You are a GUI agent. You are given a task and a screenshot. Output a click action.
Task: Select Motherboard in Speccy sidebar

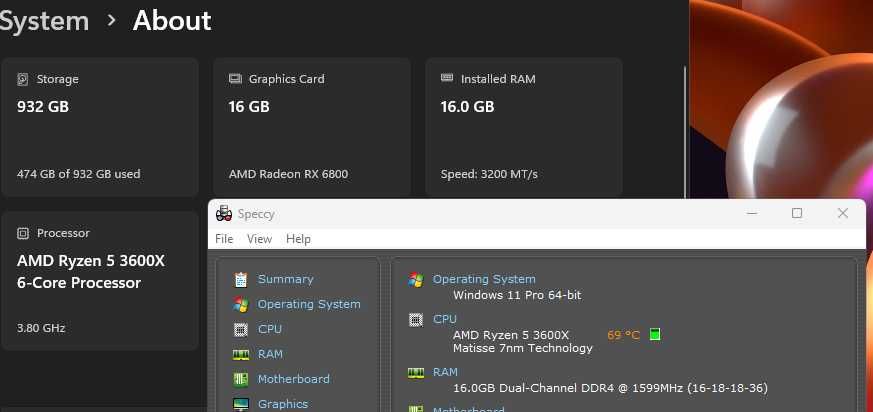293,379
